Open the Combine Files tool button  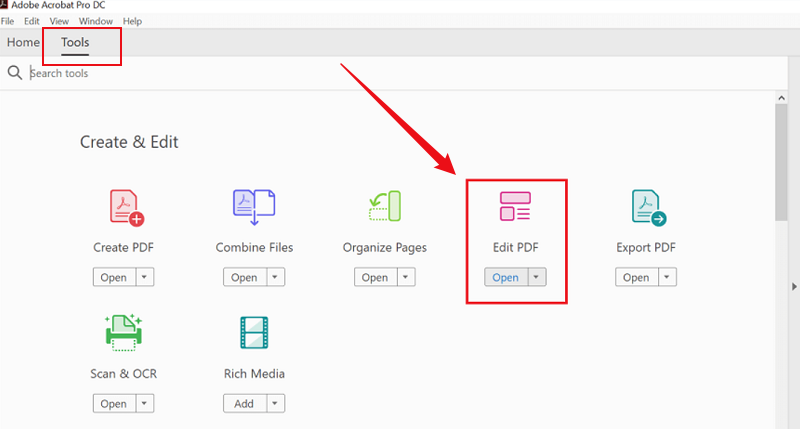(x=244, y=277)
